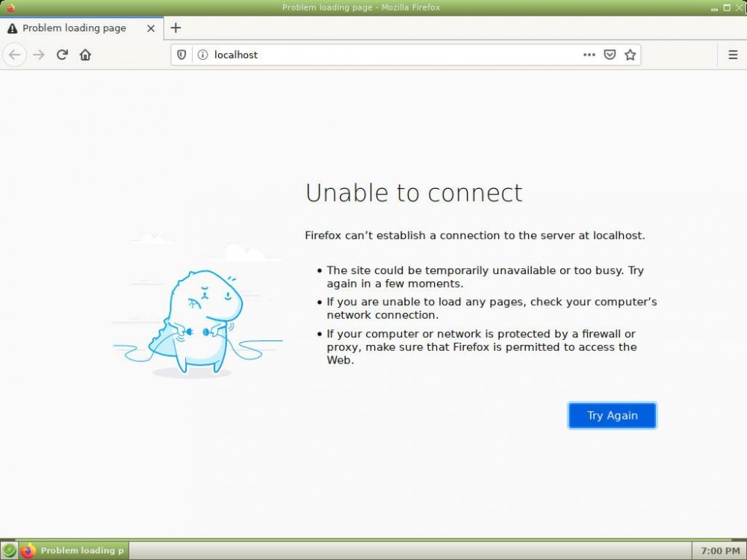
Task: Click the temporarily unavailable bullet text
Action: [x=485, y=277]
